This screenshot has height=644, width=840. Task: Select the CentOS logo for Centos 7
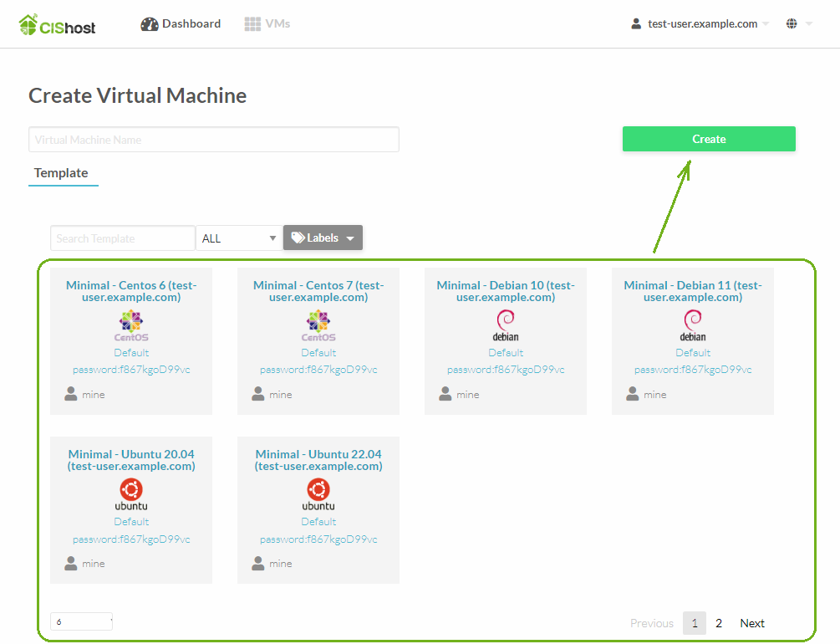click(x=318, y=325)
